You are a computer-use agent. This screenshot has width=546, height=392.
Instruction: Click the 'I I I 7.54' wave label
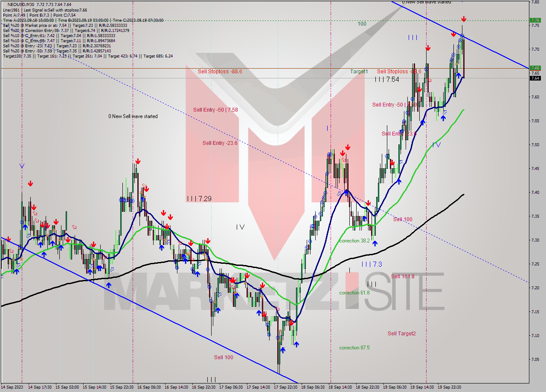(x=387, y=79)
